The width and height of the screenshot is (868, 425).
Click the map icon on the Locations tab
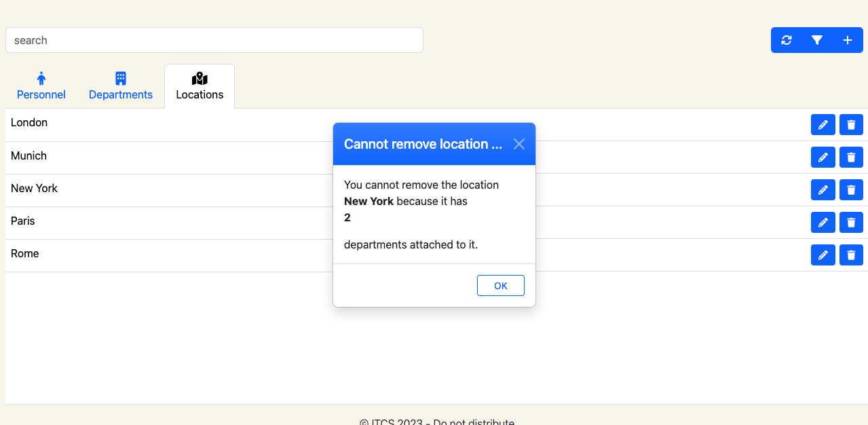click(x=199, y=77)
